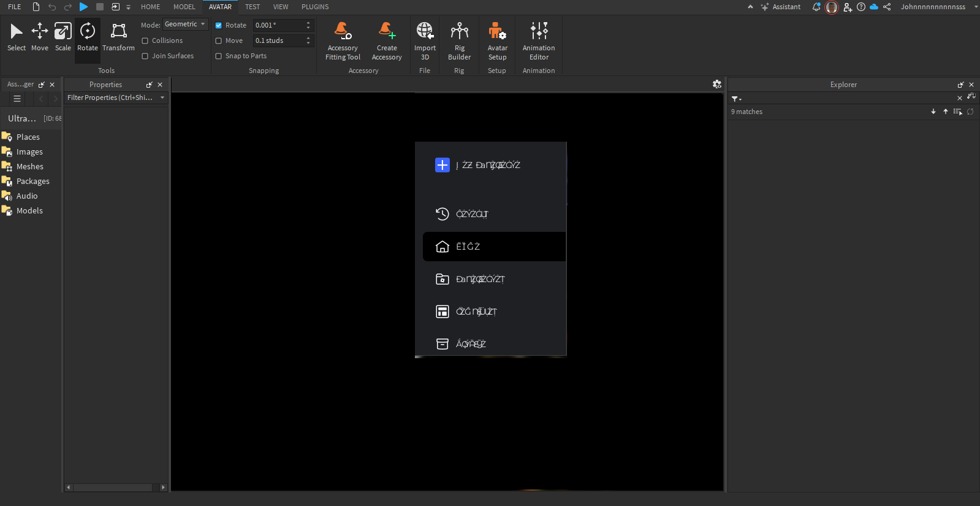
Task: Expand the Filter Properties dropdown arrow
Action: (x=162, y=98)
